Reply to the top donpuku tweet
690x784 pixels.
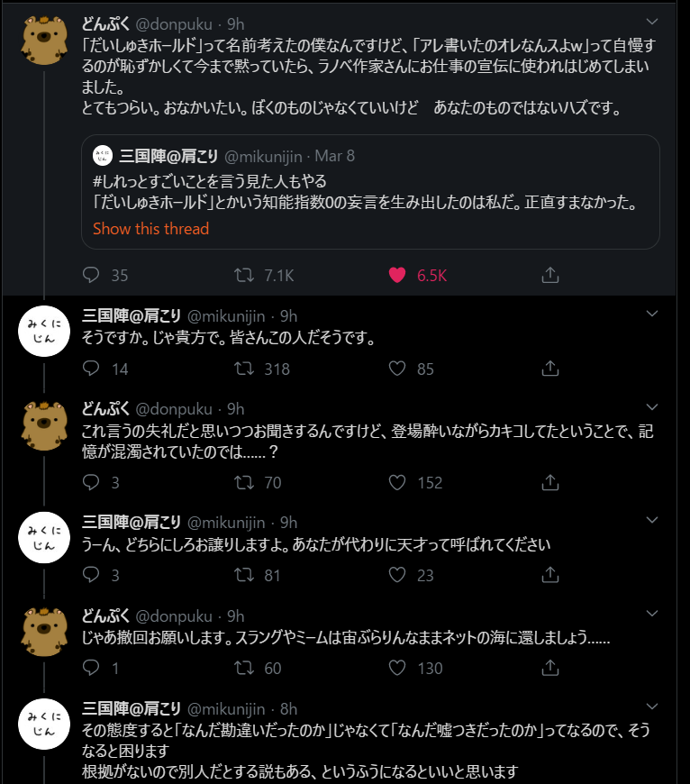click(91, 275)
